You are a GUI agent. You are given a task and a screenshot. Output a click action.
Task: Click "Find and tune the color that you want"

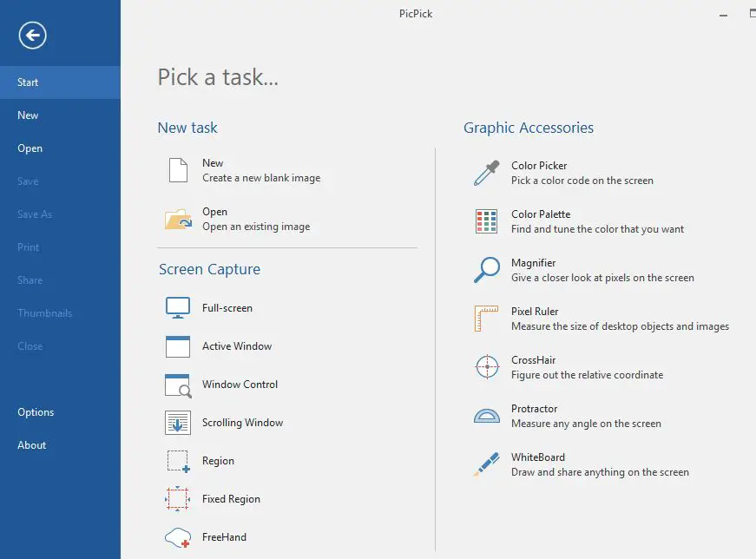tap(597, 229)
